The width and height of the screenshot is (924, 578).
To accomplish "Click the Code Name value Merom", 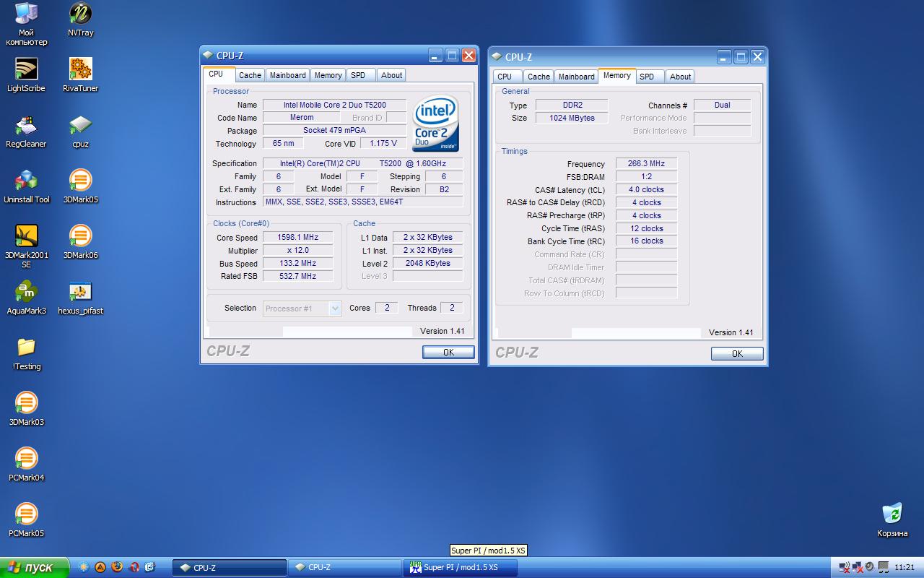I will 302,117.
